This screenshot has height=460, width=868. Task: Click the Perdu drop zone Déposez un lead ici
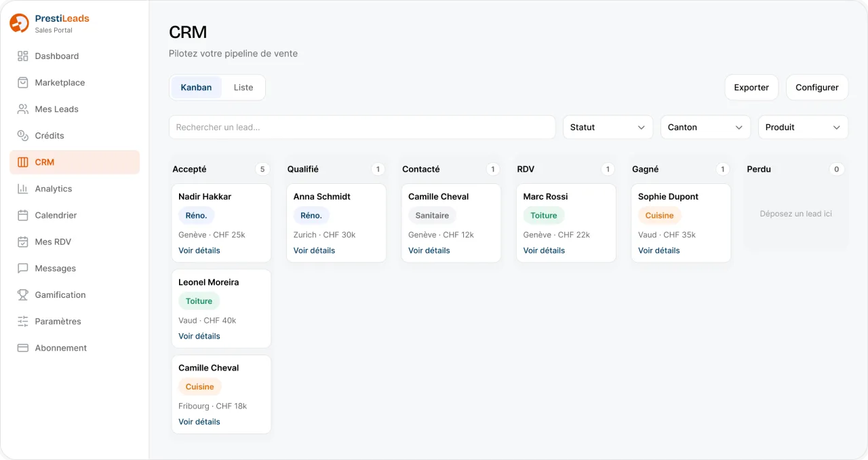tap(796, 214)
